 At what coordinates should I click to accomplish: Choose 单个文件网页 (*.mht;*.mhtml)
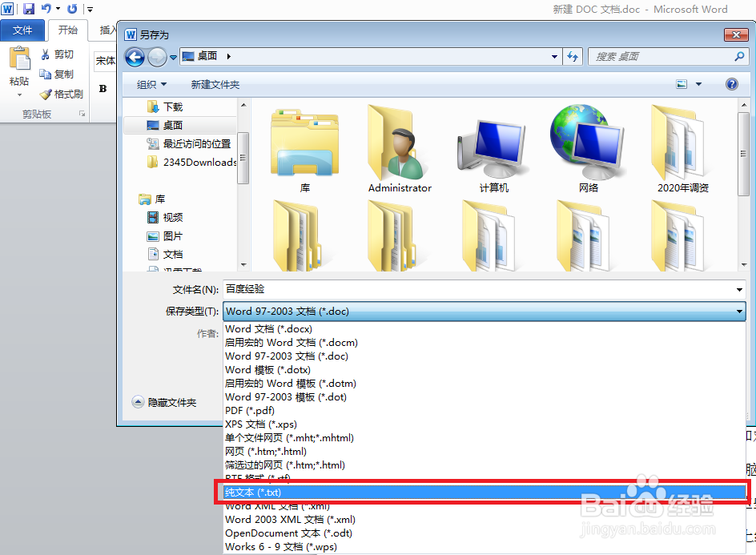tap(484, 438)
